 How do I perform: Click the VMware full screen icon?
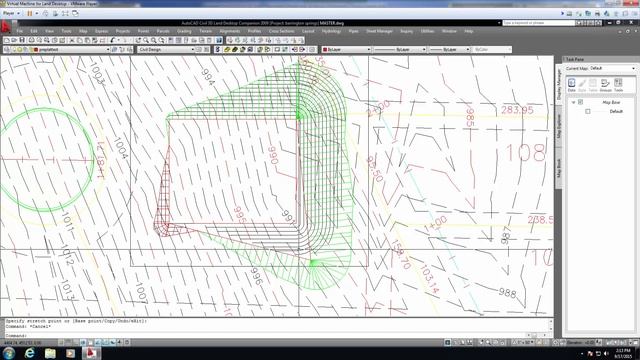point(65,13)
